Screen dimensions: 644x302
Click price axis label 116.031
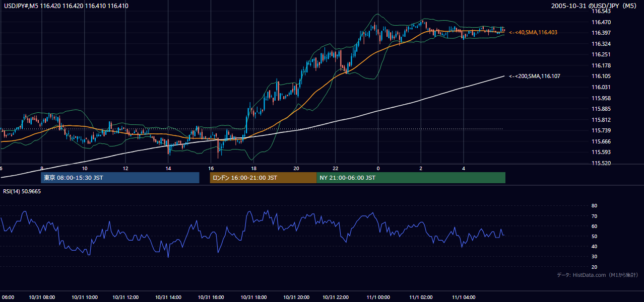click(601, 87)
